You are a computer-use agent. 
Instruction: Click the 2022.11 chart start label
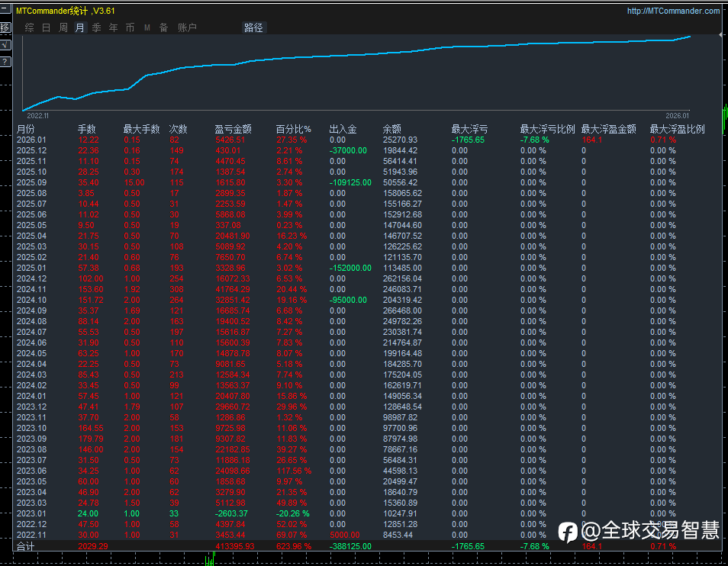[x=37, y=115]
